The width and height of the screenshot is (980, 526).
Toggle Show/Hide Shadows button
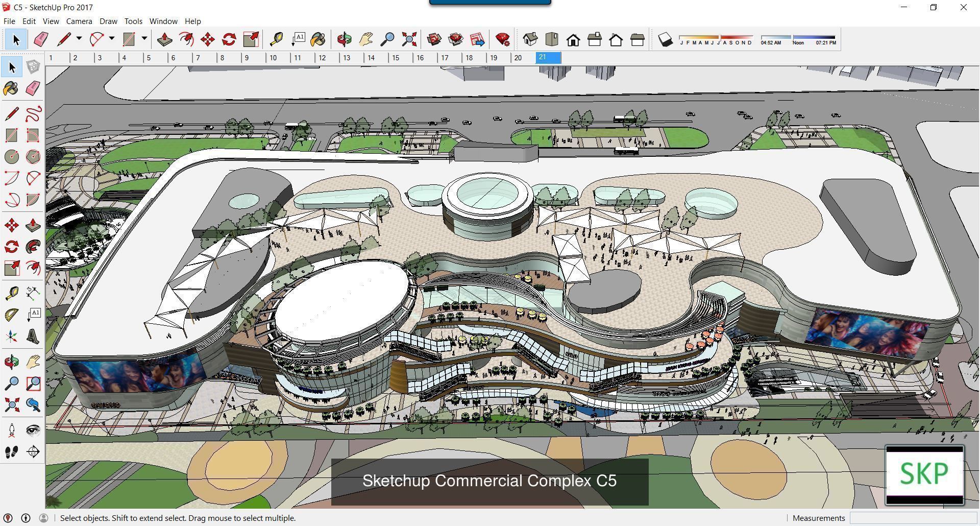[665, 39]
